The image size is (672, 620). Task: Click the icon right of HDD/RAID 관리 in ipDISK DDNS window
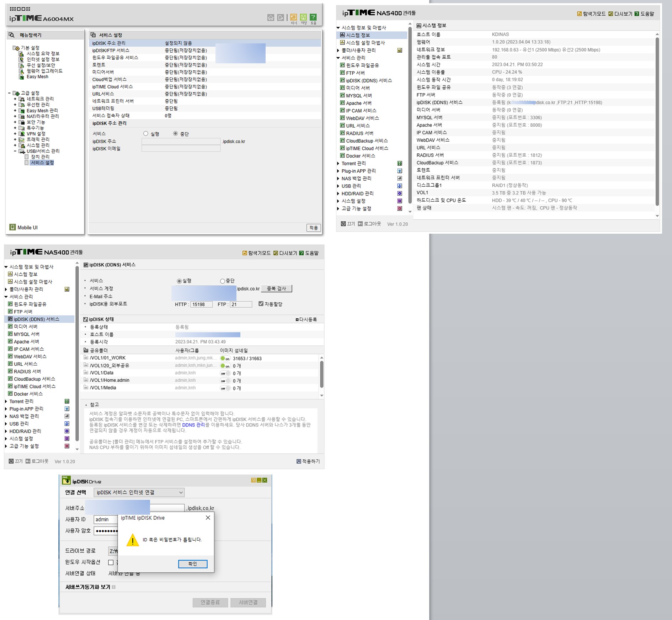[67, 431]
